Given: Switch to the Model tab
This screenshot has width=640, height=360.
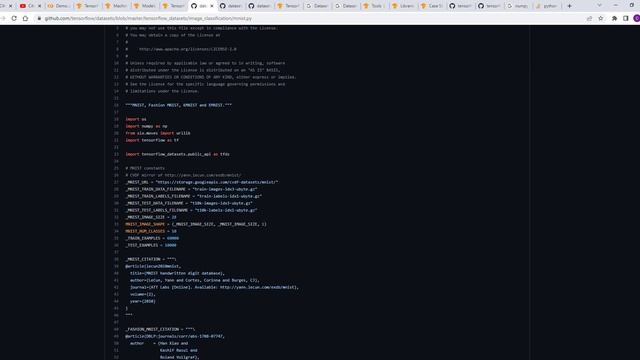Looking at the screenshot, I should [x=144, y=6].
